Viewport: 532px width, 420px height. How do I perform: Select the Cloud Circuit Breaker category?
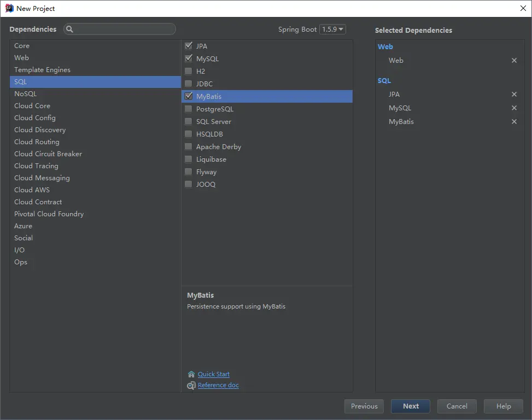[95, 154]
